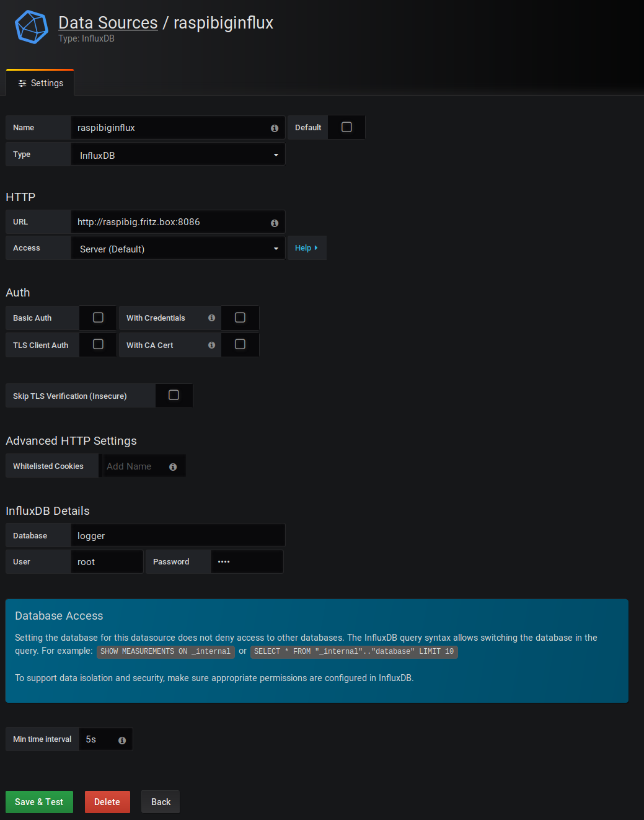This screenshot has width=644, height=820.
Task: Click the Min time interval input field
Action: [105, 739]
